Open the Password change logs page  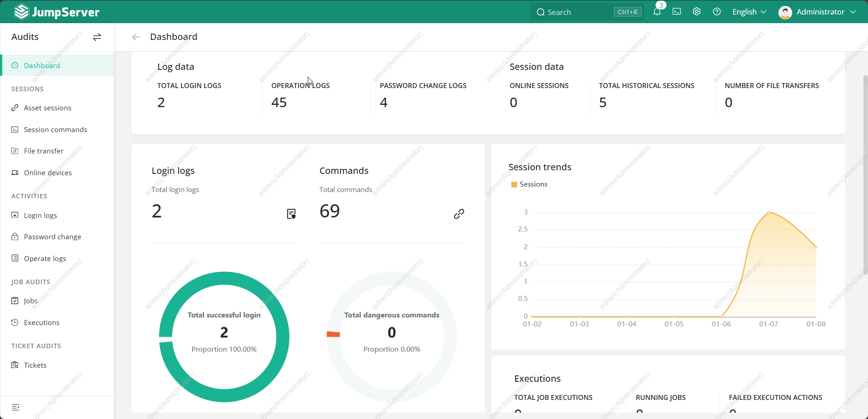[x=53, y=237]
